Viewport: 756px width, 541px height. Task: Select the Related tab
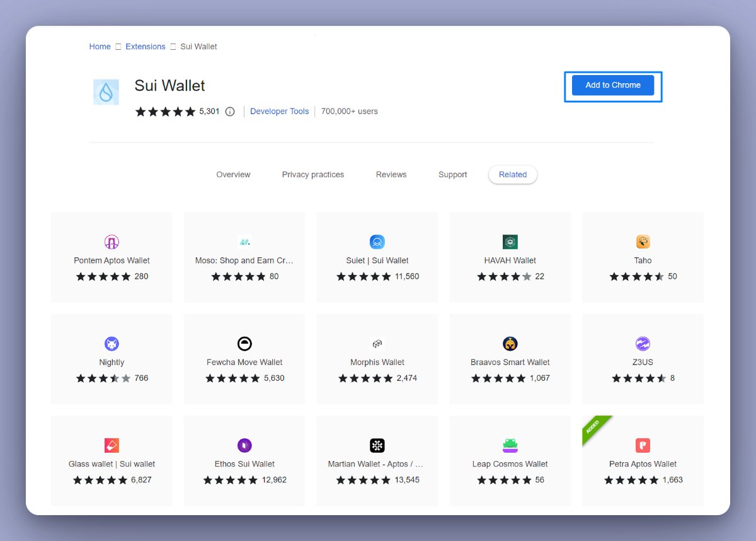513,175
